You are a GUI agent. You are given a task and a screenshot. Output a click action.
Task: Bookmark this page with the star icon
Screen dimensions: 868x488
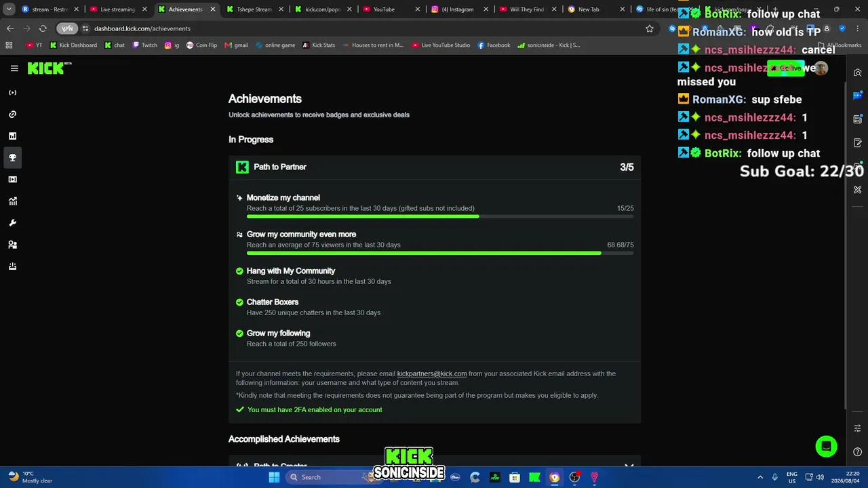(x=650, y=28)
